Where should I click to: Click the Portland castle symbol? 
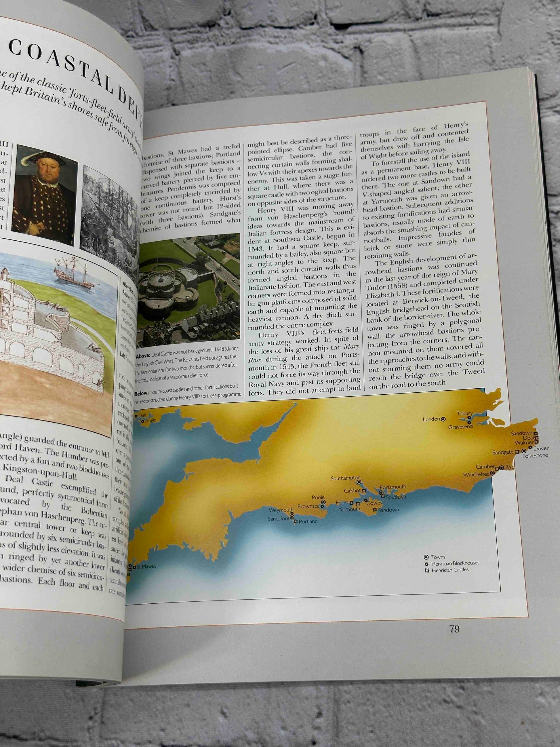coord(296,521)
